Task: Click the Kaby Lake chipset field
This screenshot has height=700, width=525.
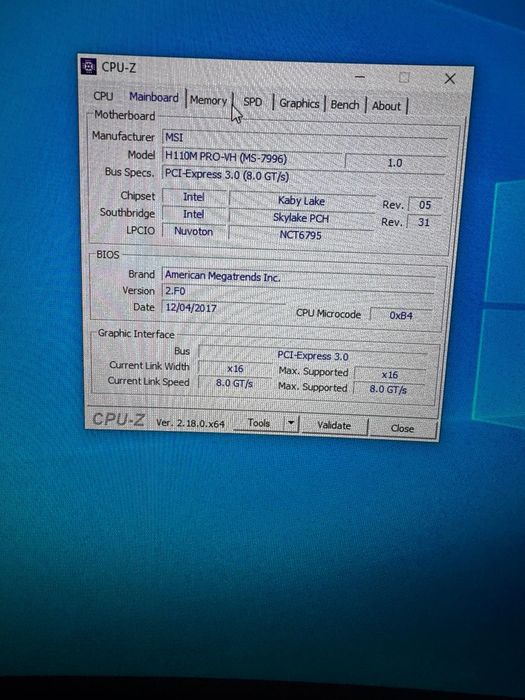Action: (301, 201)
